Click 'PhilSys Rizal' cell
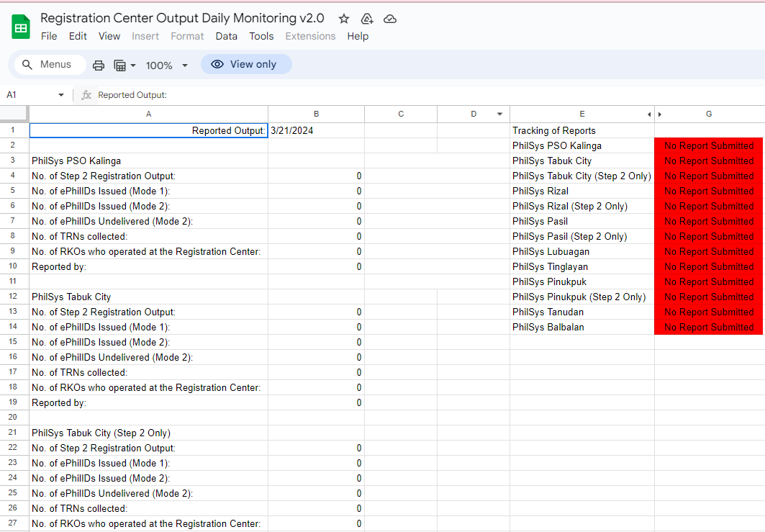This screenshot has width=765, height=532. [582, 191]
